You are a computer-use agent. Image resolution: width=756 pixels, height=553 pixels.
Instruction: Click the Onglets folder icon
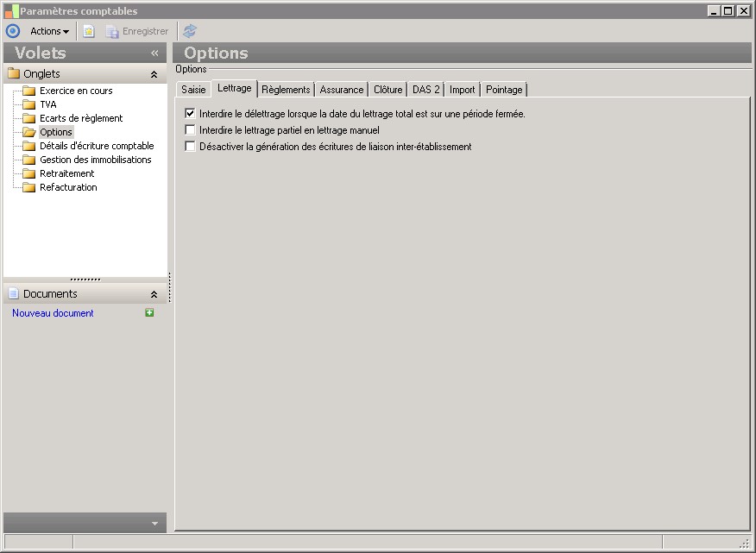(x=14, y=74)
